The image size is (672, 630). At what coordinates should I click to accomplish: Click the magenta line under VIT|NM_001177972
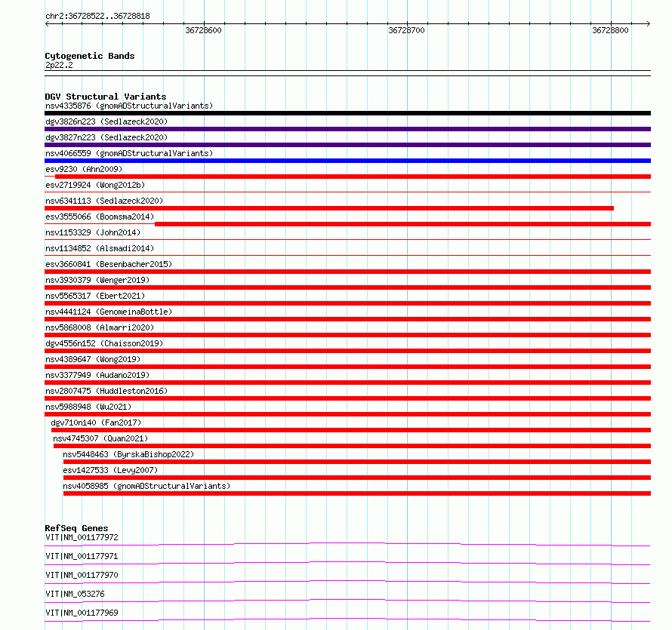tap(347, 544)
